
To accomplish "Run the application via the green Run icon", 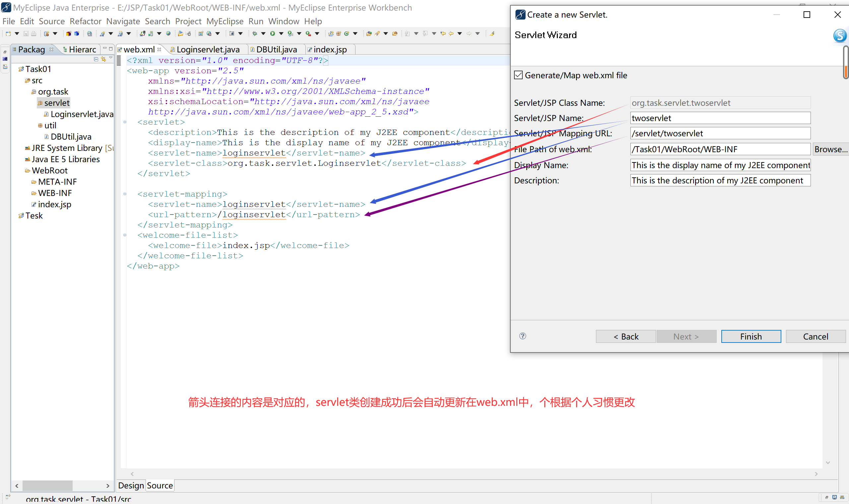I will coord(273,33).
